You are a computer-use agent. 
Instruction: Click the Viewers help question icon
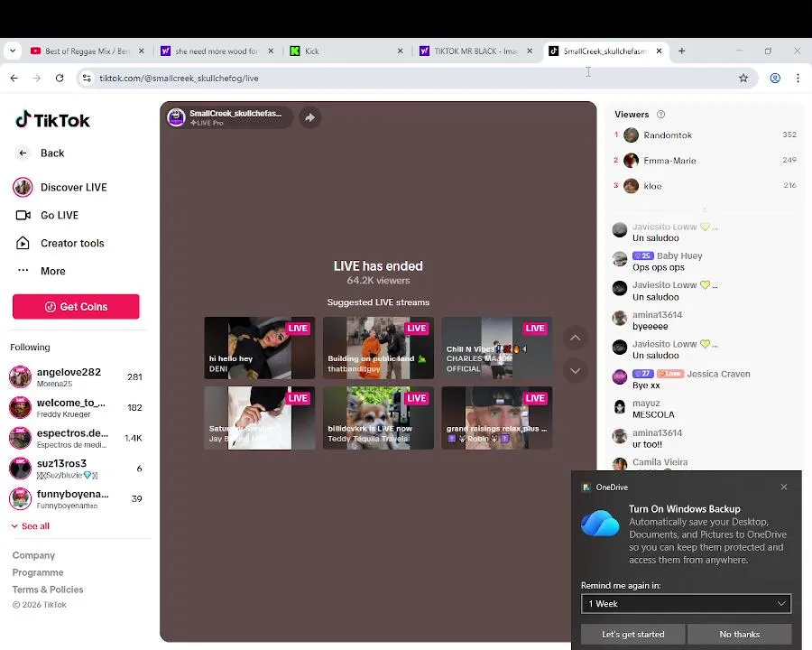[660, 115]
